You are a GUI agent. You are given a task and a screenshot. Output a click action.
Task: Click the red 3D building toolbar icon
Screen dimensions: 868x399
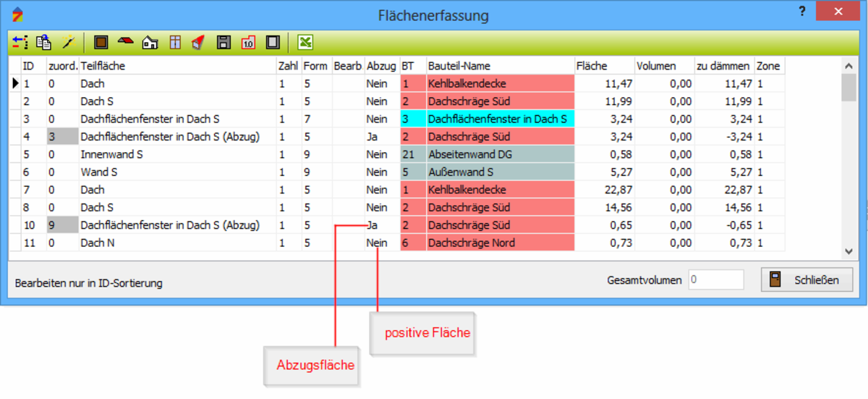(x=198, y=42)
